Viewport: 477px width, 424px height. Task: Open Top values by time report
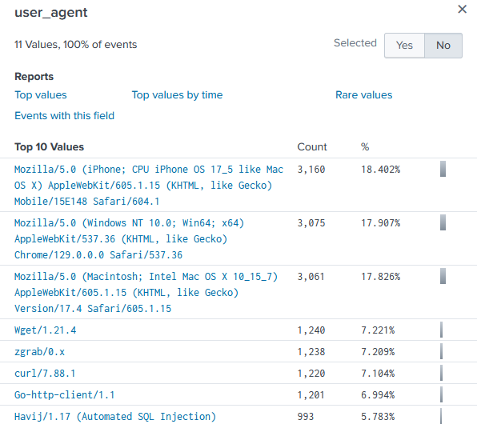[x=177, y=95]
